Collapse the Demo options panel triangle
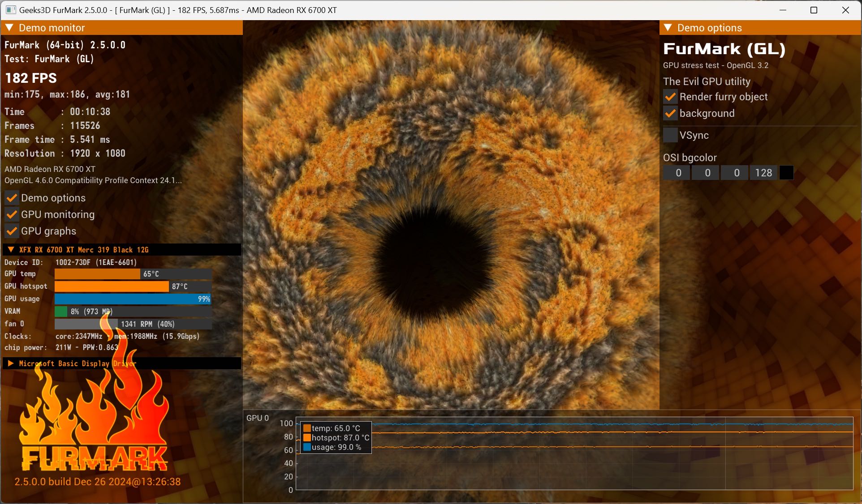Screen dimensions: 862x504 coord(668,28)
